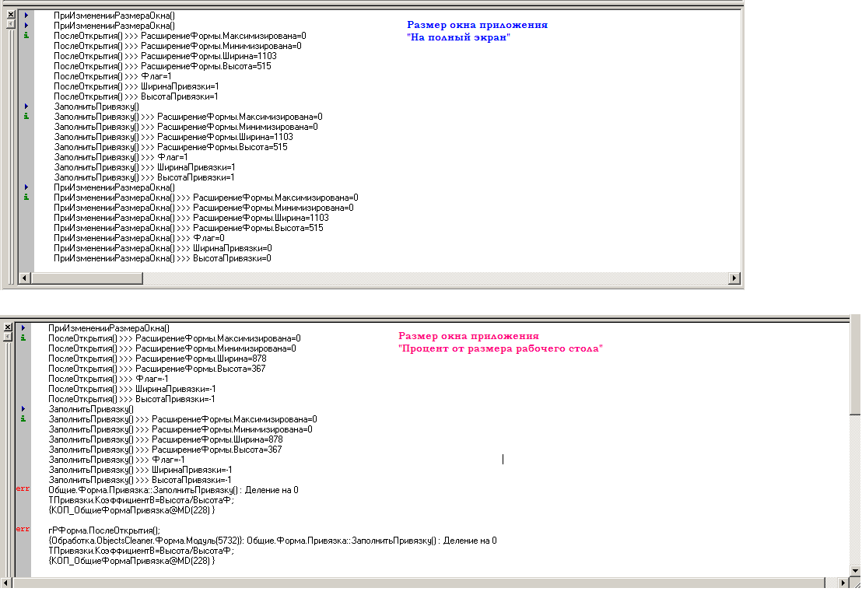Click dock button below bottom panel's close
Image resolution: width=862 pixels, height=616 pixels.
(7, 338)
